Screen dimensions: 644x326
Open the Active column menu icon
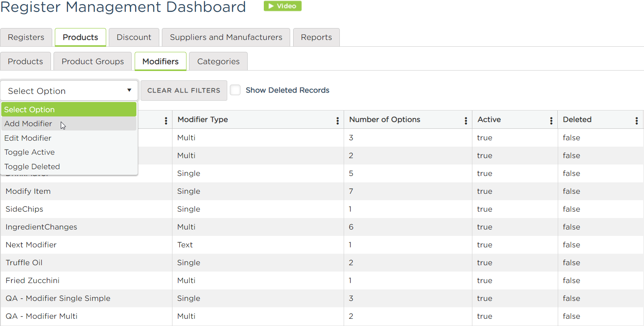coord(551,121)
